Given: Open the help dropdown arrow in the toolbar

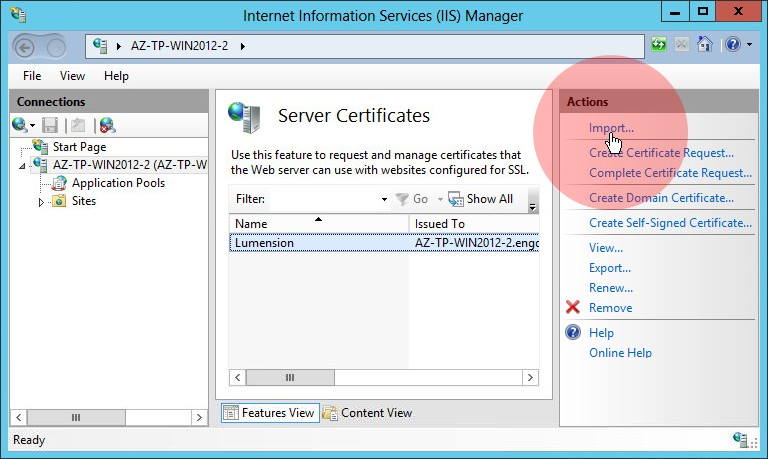Looking at the screenshot, I should click(749, 45).
